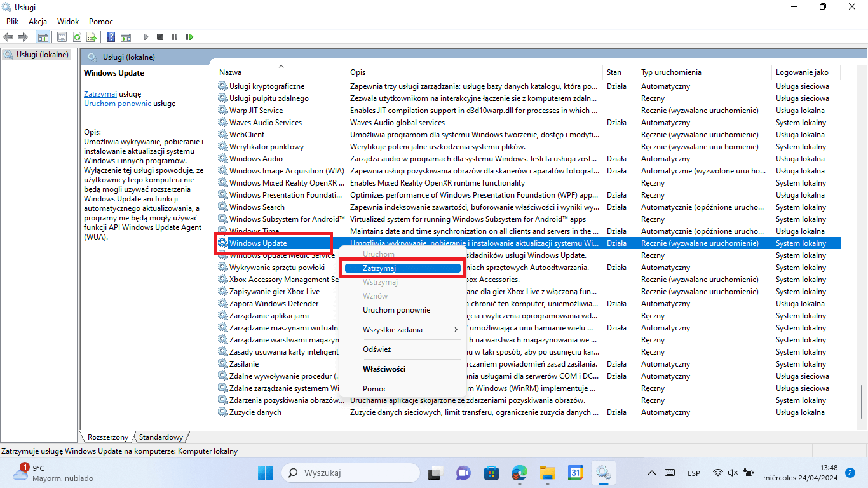
Task: Select Usługi (lokalne) in the console tree
Action: pos(36,55)
